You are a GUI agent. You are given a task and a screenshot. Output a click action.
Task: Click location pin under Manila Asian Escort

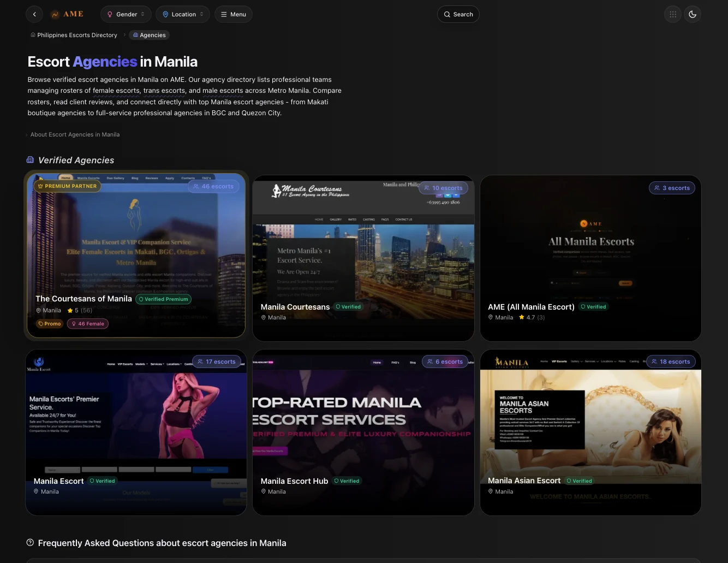(491, 491)
